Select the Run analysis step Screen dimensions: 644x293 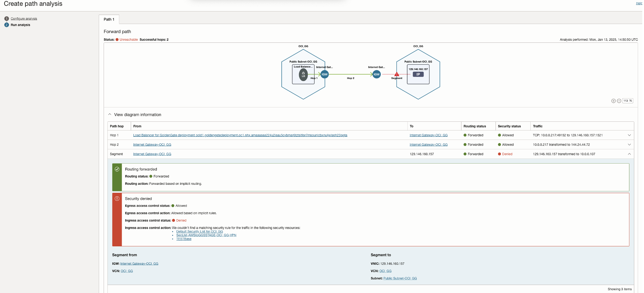point(21,25)
